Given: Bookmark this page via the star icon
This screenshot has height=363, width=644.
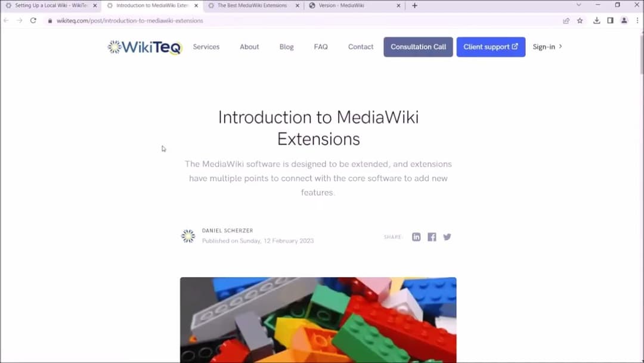Looking at the screenshot, I should pos(580,20).
